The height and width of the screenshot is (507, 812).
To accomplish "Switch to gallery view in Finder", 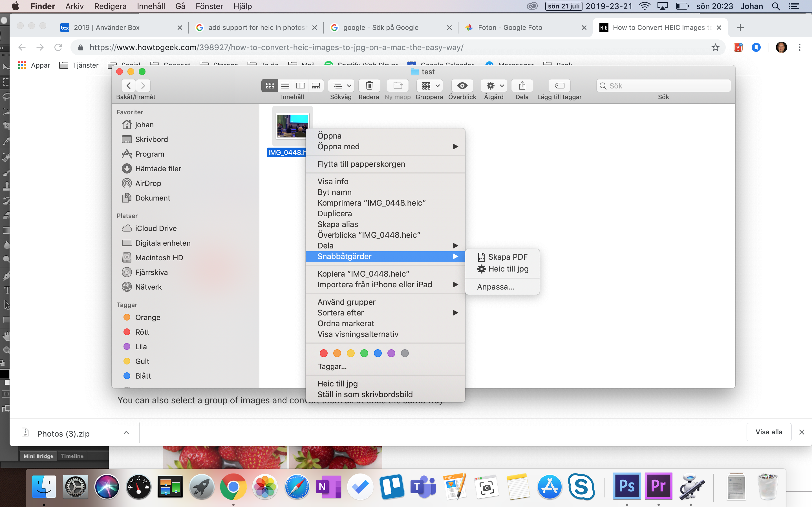I will coord(316,86).
